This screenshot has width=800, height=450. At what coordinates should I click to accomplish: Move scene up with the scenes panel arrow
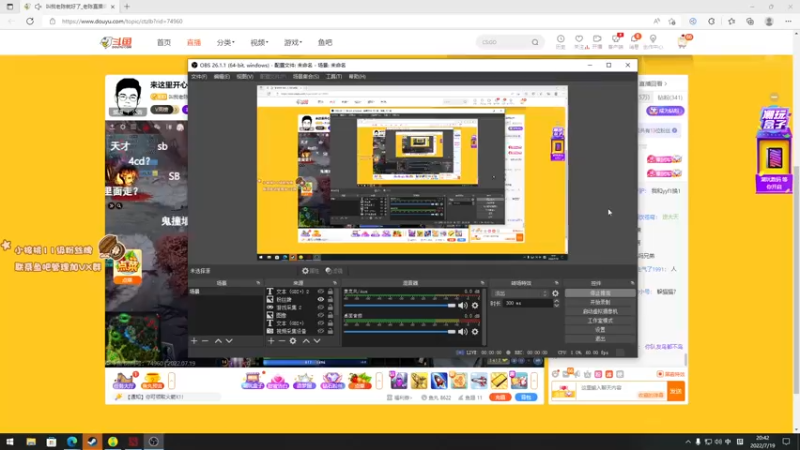tap(218, 341)
